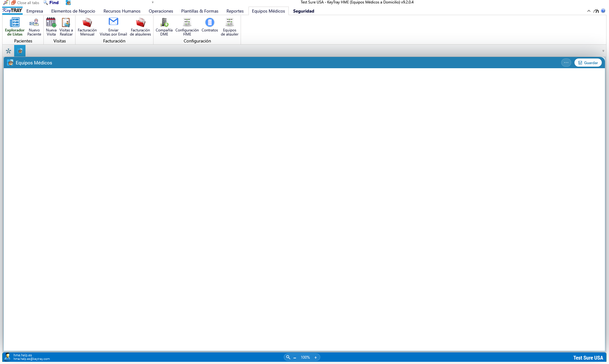The width and height of the screenshot is (609, 364).
Task: Click the dashboard gauge icon
Action: 596,11
